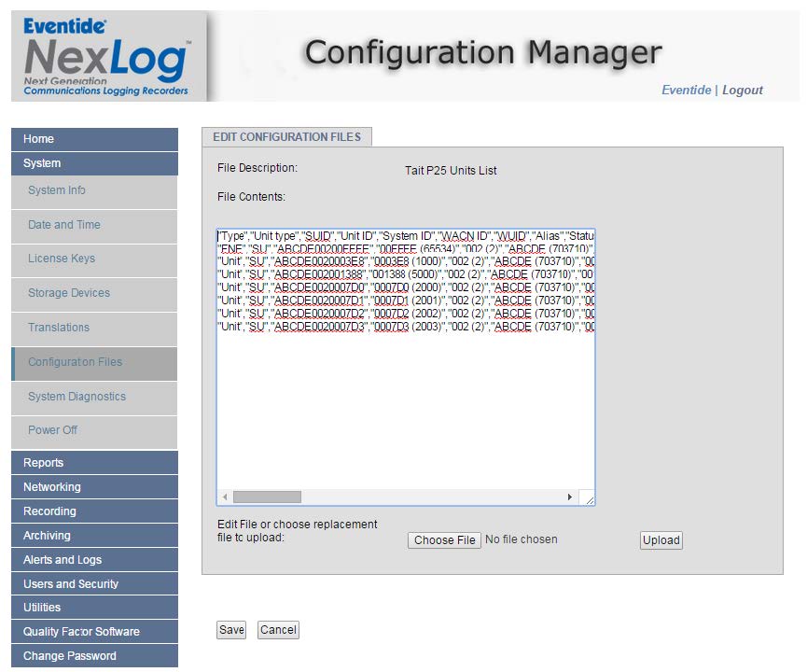The image size is (807, 672).
Task: Expand the Networking menu section
Action: click(x=93, y=487)
